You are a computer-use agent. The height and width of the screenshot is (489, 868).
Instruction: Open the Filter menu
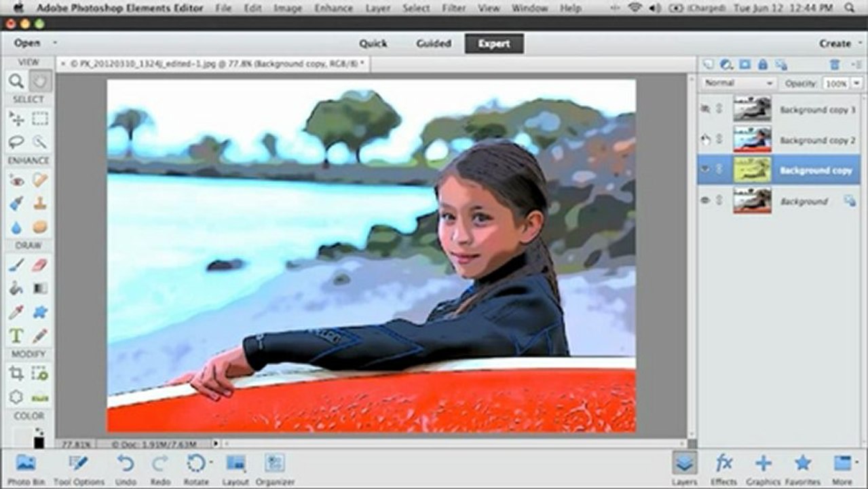454,8
